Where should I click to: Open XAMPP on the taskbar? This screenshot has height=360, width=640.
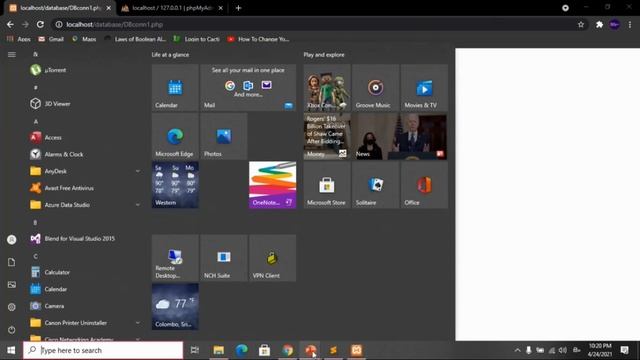click(x=356, y=350)
